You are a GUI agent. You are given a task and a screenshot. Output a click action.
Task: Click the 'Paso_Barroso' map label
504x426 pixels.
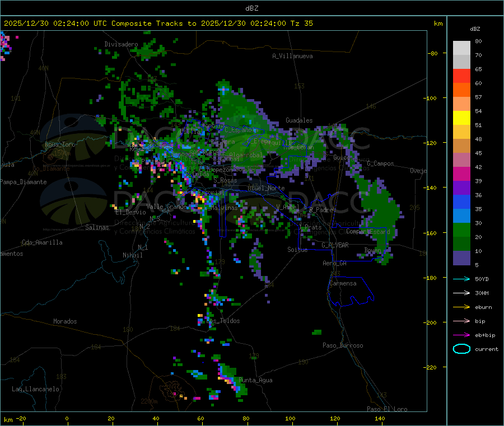click(343, 345)
